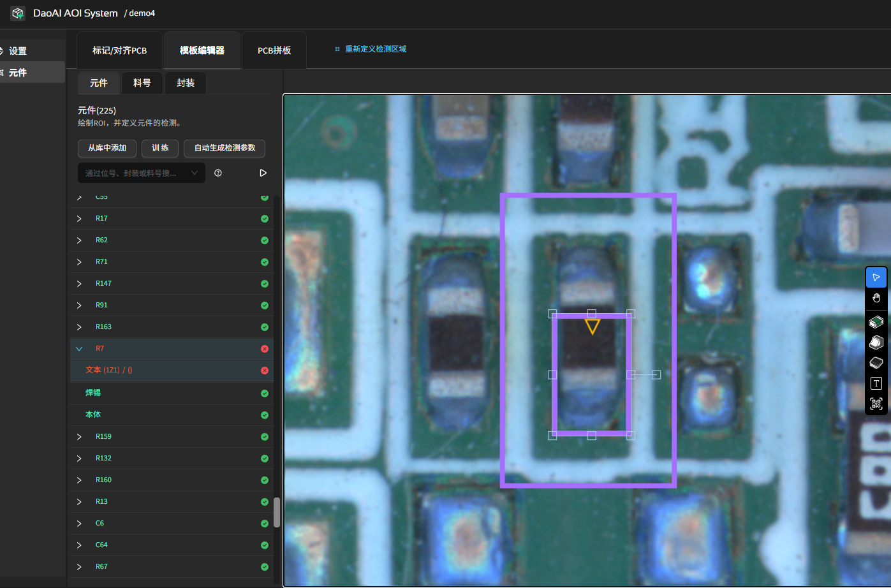This screenshot has width=891, height=588.
Task: Click the green check status for R17
Action: coord(265,219)
